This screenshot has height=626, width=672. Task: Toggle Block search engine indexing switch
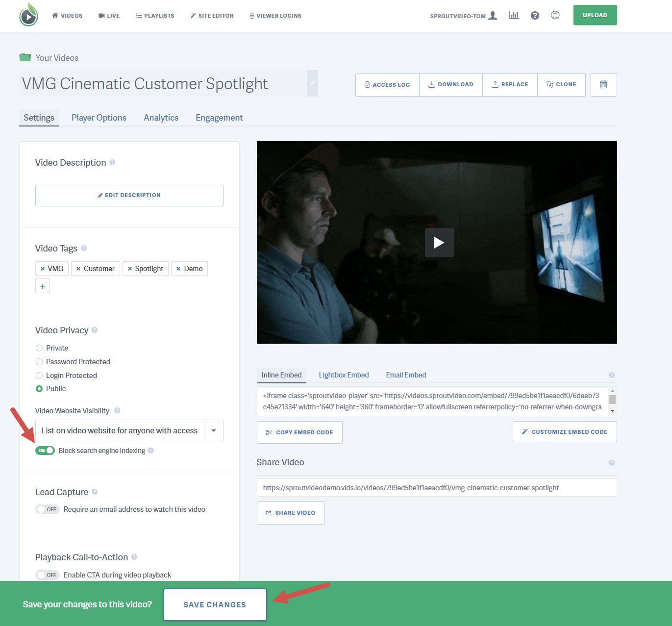pyautogui.click(x=45, y=451)
